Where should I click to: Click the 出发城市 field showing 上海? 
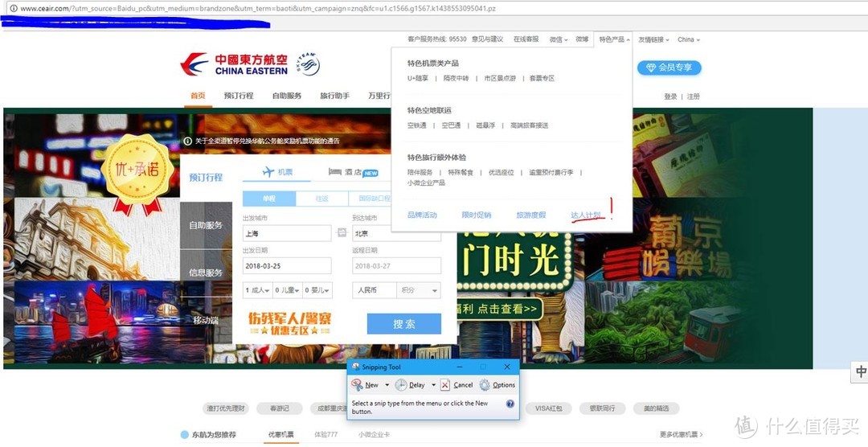[x=287, y=233]
